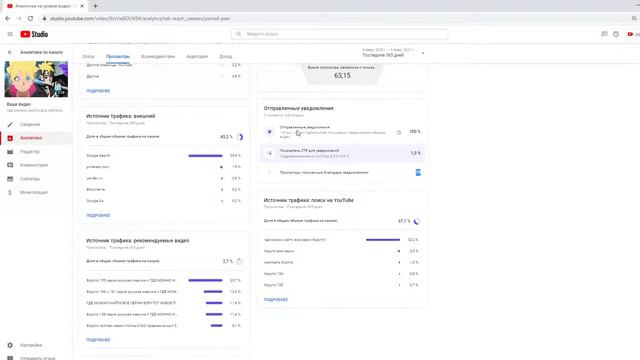640x360 pixels.
Task: Open Субтитры in the sidebar
Action: pos(30,179)
